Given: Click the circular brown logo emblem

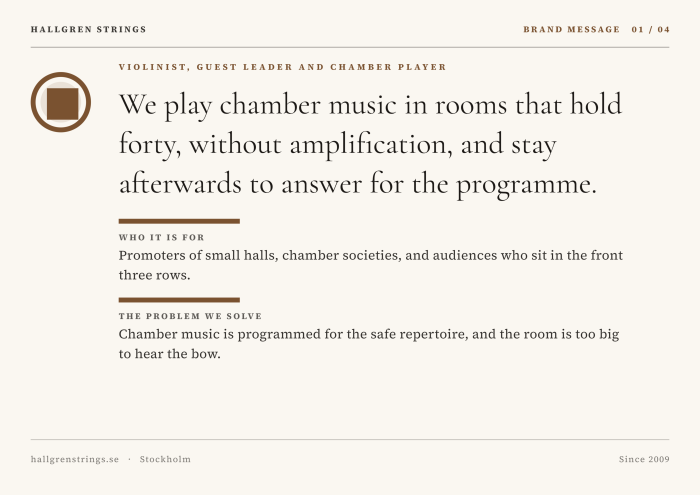Looking at the screenshot, I should tap(61, 102).
